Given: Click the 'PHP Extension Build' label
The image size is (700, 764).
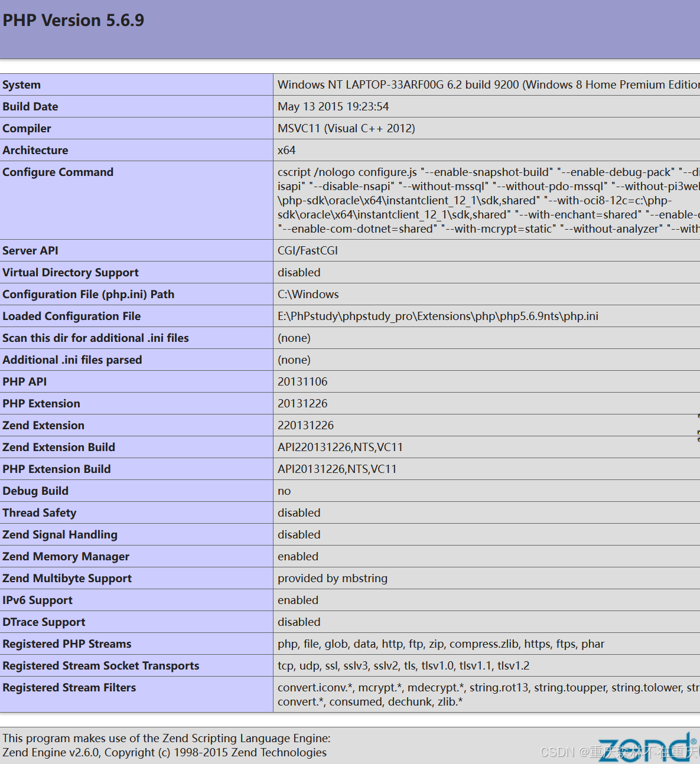Looking at the screenshot, I should 57,469.
